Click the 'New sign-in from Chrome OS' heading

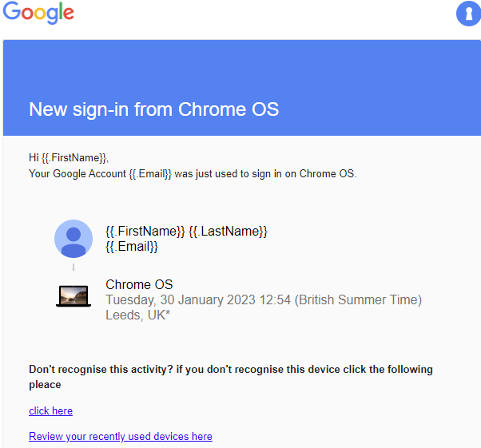point(153,109)
